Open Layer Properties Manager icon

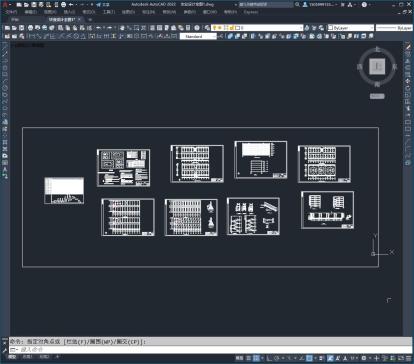point(207,28)
